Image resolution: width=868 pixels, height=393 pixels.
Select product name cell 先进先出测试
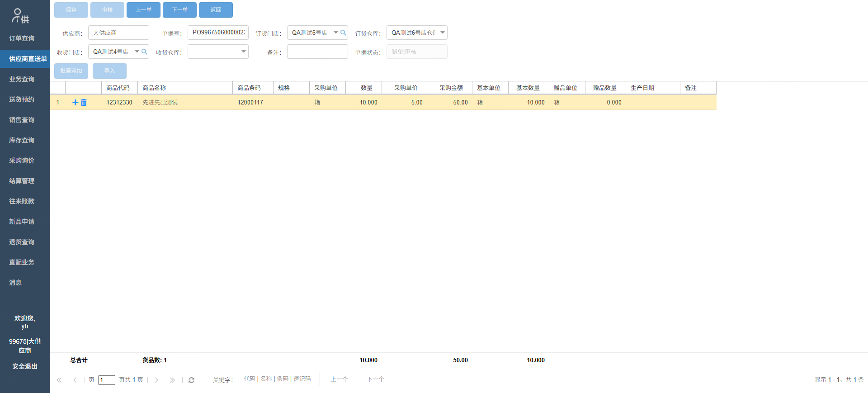[x=185, y=103]
